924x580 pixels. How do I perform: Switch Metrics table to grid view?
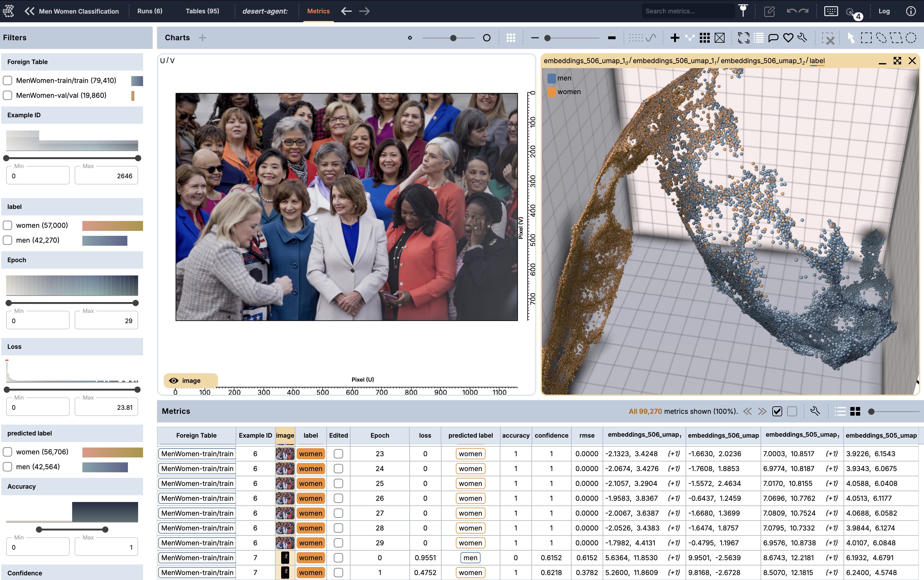[x=855, y=411]
